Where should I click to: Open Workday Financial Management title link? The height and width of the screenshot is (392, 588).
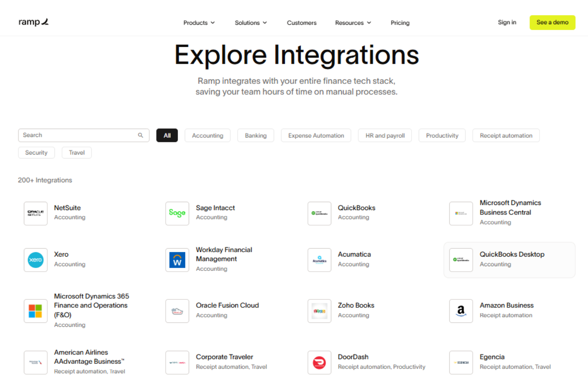tap(224, 254)
